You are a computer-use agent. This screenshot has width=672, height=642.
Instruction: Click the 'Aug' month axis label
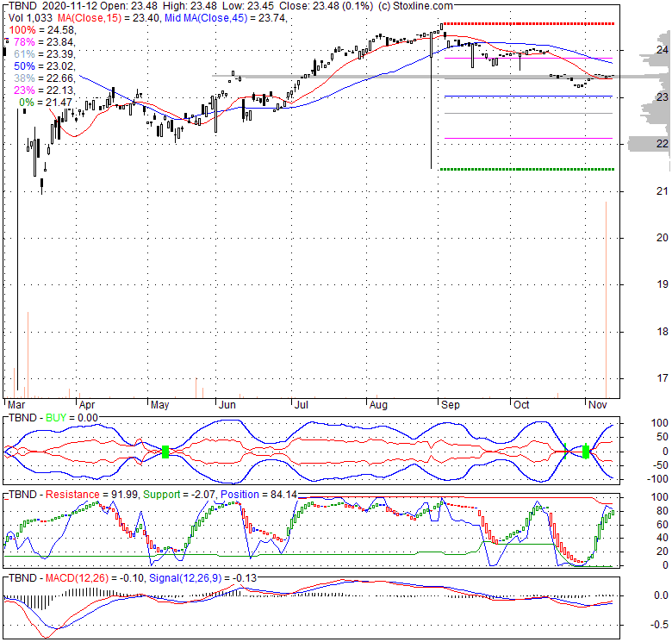point(378,405)
